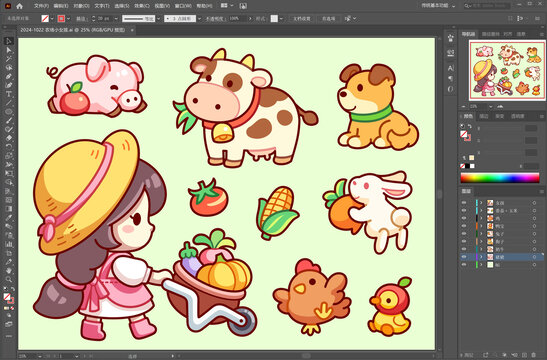The width and height of the screenshot is (547, 360).
Task: Select the Free Transform tool
Action: [9, 173]
